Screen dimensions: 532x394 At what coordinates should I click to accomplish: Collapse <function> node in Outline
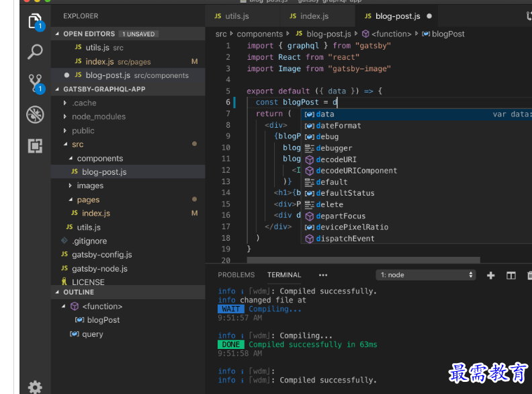pos(63,306)
